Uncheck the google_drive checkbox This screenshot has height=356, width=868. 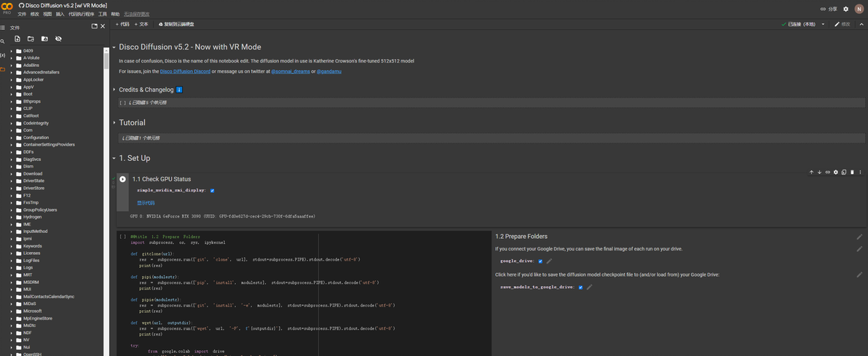(x=540, y=261)
